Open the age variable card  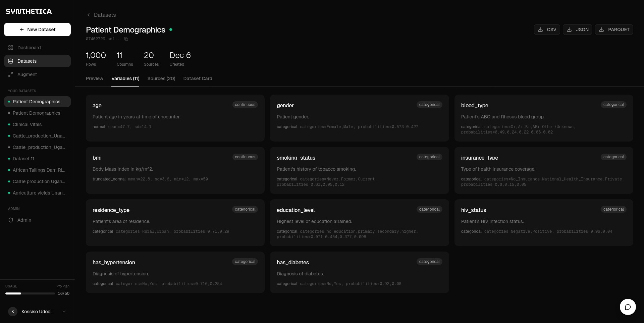click(x=175, y=118)
